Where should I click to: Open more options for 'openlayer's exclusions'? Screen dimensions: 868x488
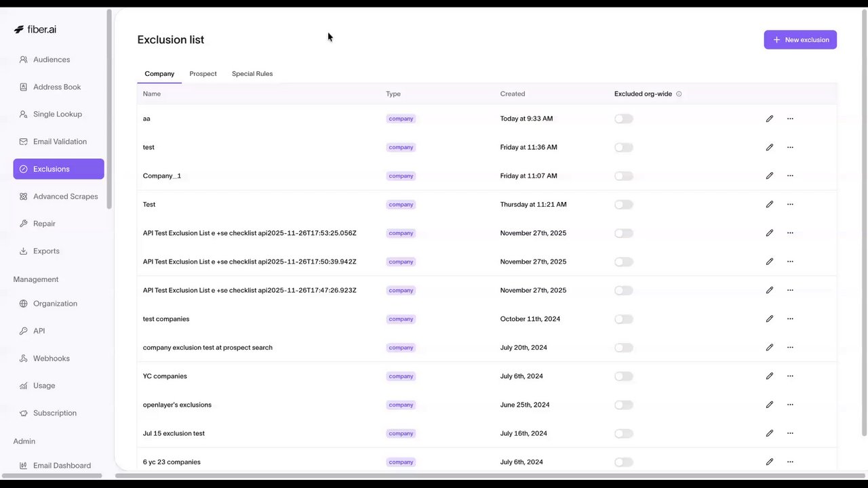(790, 405)
